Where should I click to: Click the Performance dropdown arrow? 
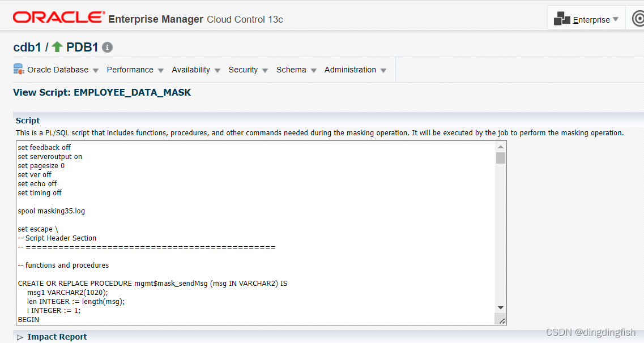tap(161, 71)
